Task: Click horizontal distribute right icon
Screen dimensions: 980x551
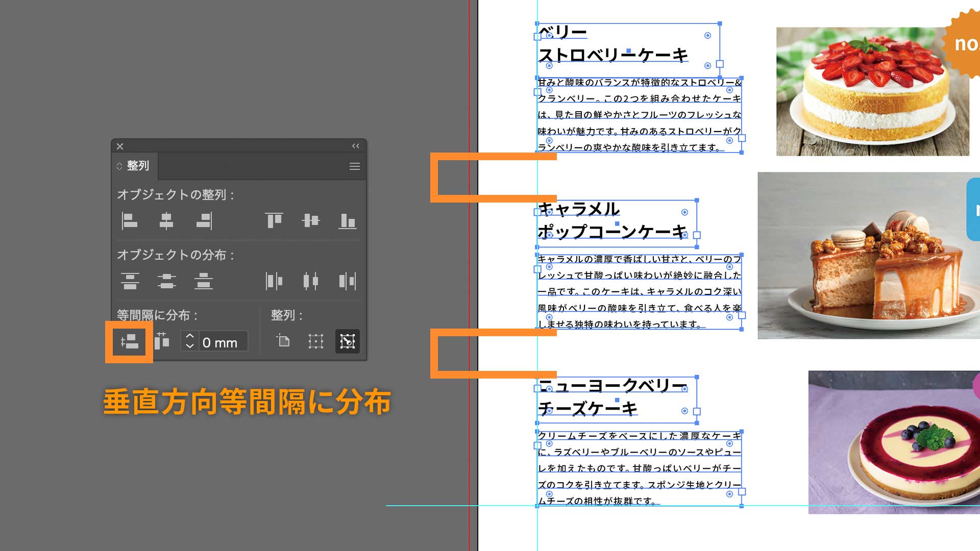Action: 348,281
